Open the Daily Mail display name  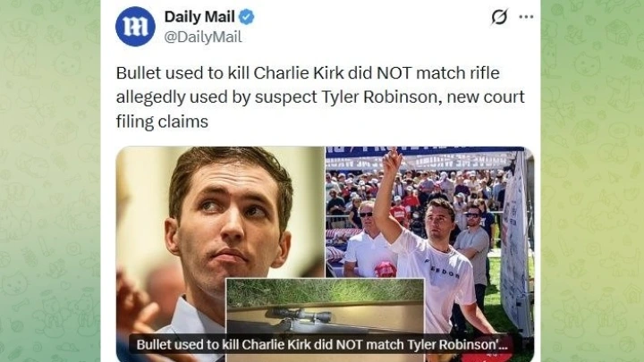[199, 17]
